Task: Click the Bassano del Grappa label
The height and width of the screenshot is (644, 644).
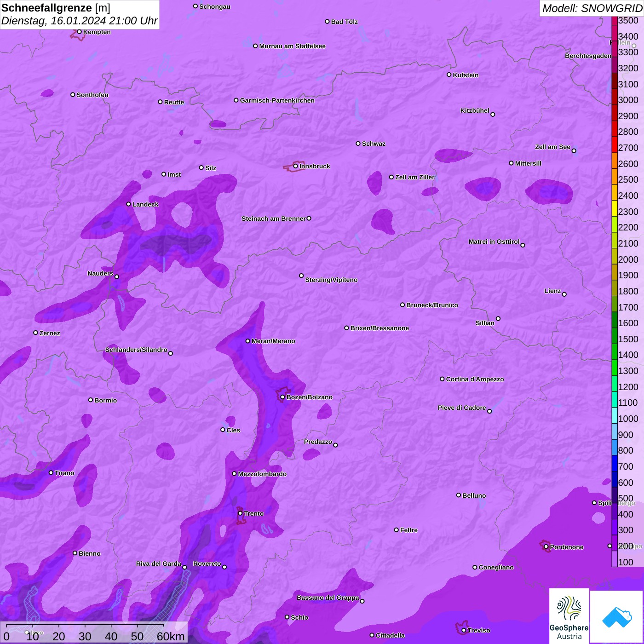Action: 328,598
